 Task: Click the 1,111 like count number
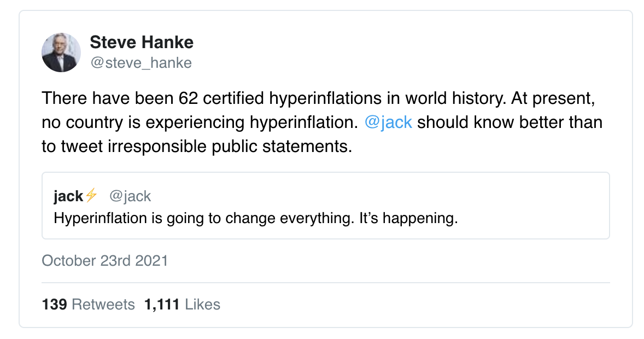pyautogui.click(x=162, y=305)
